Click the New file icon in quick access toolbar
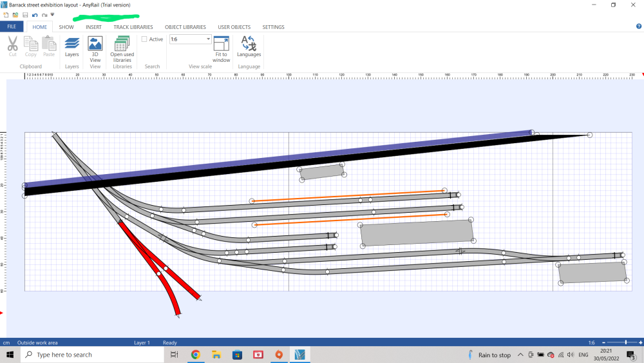 click(6, 14)
